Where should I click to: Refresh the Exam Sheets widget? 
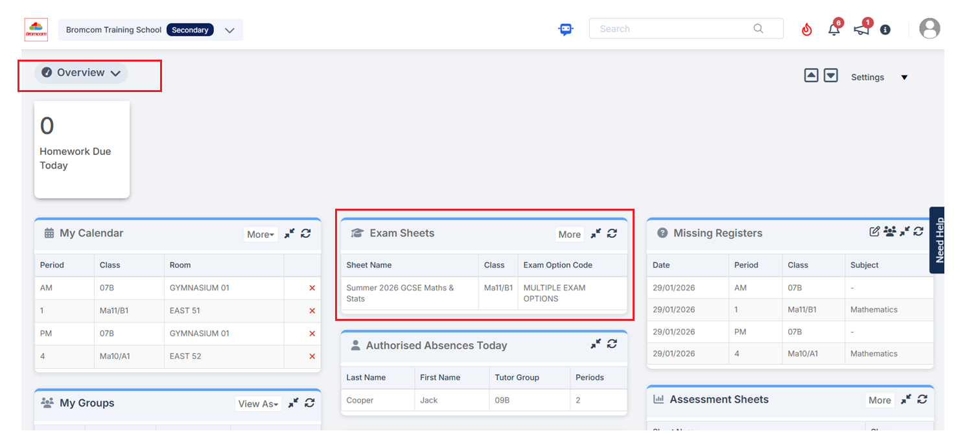pos(612,233)
